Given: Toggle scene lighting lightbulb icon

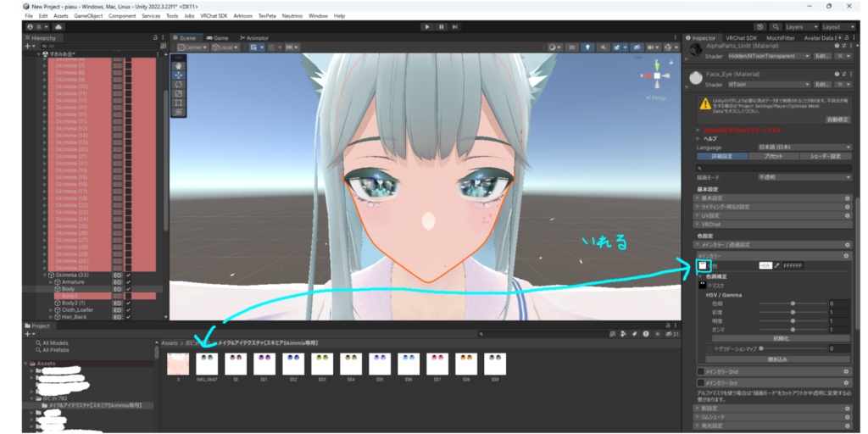Looking at the screenshot, I should (588, 47).
